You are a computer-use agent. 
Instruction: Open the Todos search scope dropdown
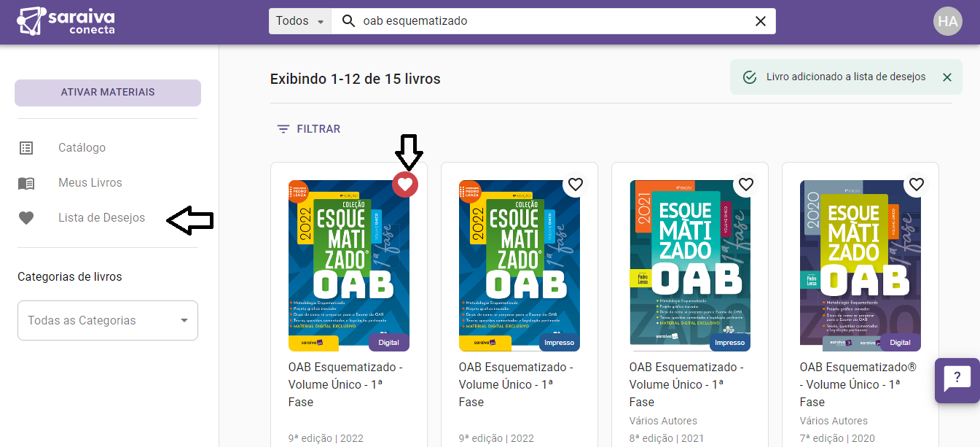300,21
